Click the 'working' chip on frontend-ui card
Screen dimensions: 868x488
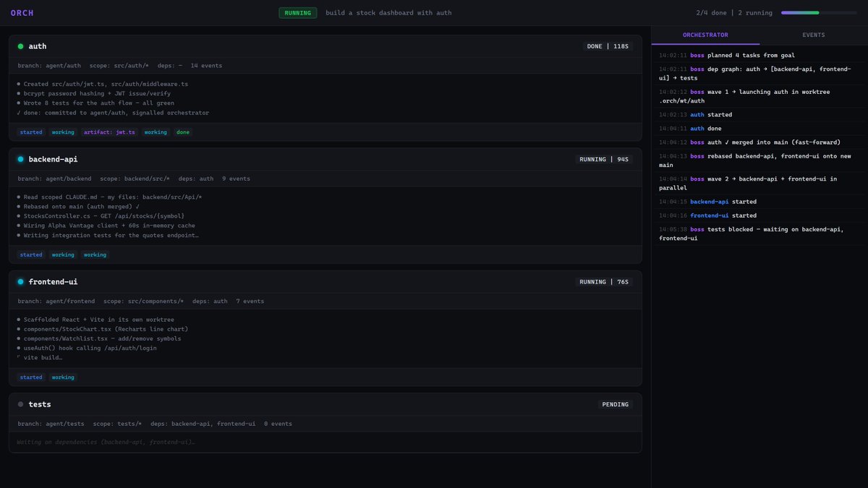(x=63, y=377)
